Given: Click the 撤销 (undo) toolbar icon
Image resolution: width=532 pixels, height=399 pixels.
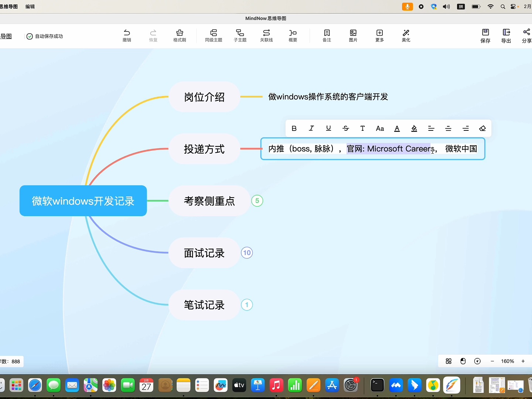Looking at the screenshot, I should pyautogui.click(x=127, y=35).
